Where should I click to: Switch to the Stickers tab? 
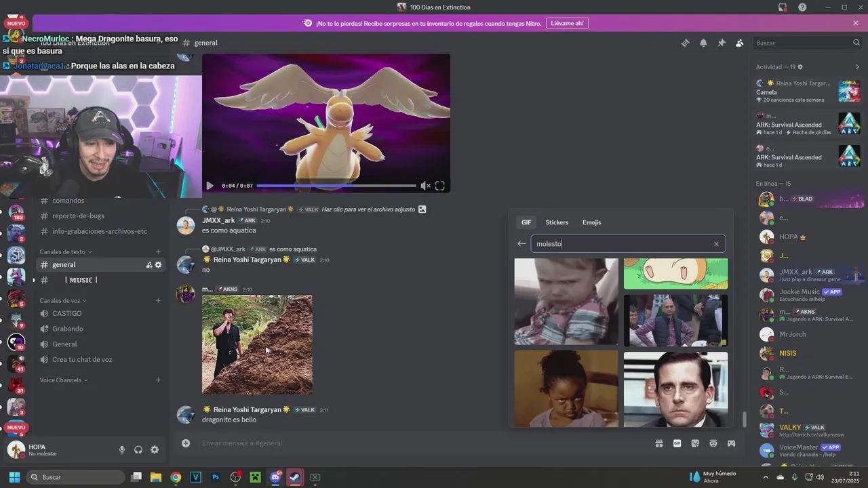click(x=557, y=222)
